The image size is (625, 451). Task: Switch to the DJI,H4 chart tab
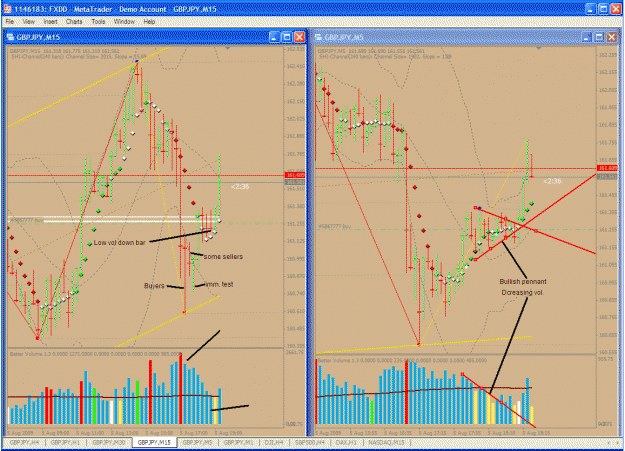(x=274, y=443)
